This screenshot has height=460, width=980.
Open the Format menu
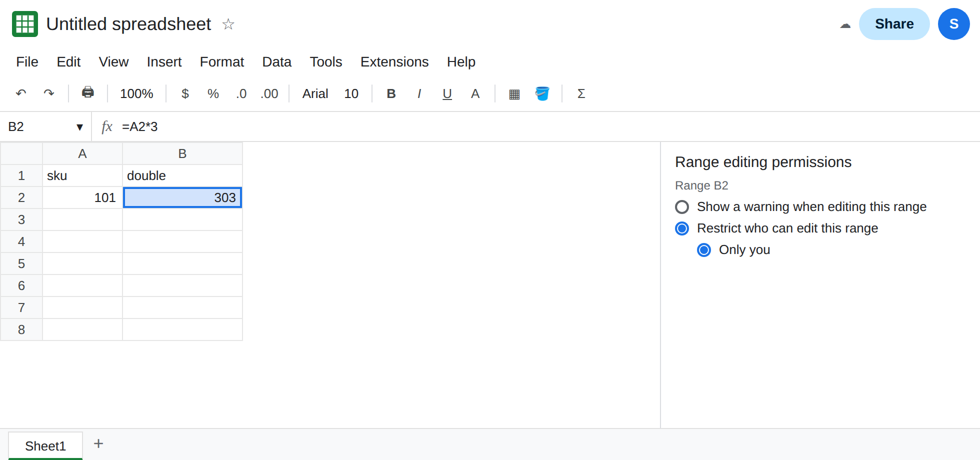click(x=222, y=61)
